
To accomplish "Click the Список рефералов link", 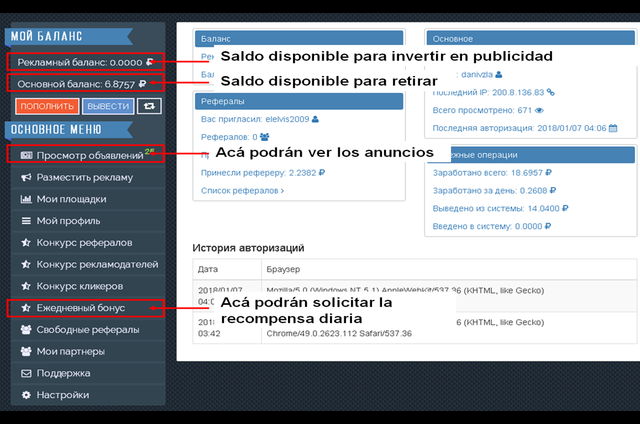I will point(242,191).
